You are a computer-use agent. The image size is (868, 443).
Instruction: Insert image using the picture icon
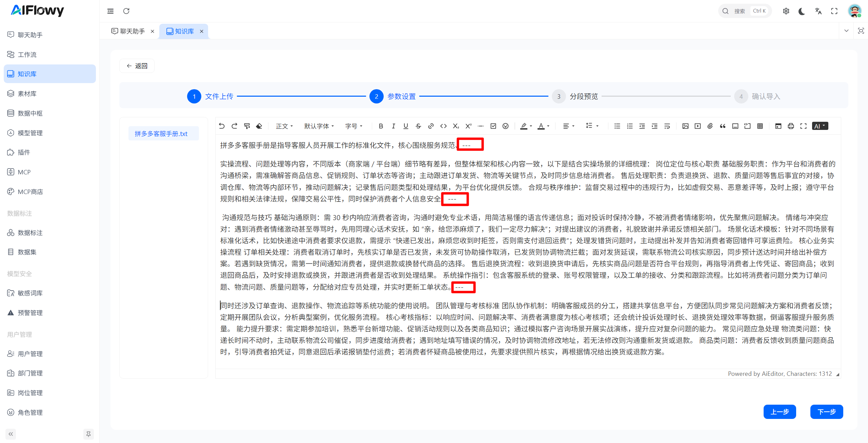click(685, 126)
